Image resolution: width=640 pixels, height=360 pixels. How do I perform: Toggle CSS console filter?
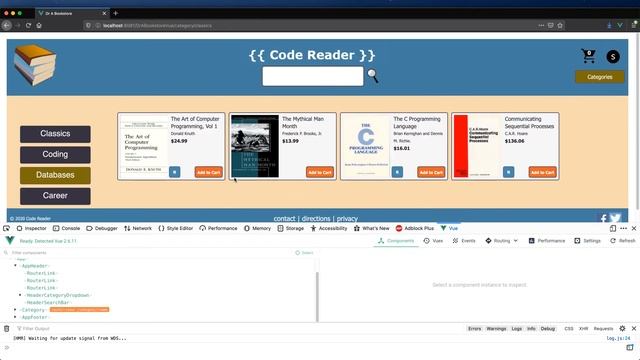(569, 329)
